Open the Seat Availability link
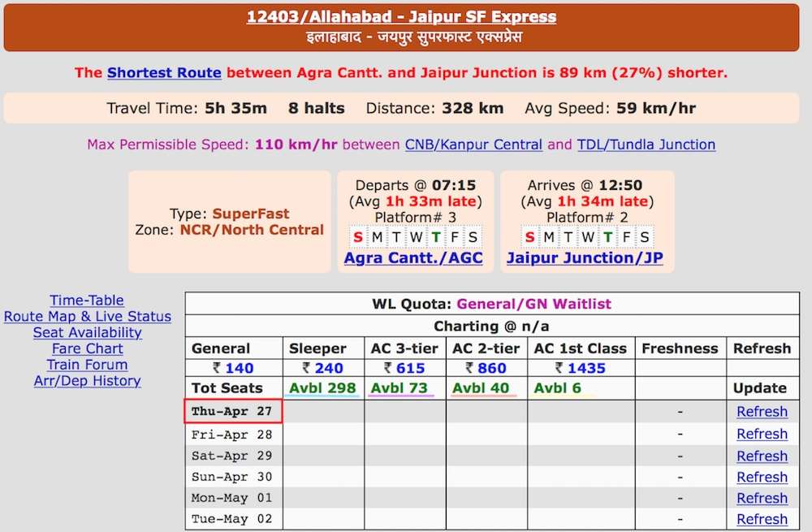This screenshot has width=812, height=532. 88,332
